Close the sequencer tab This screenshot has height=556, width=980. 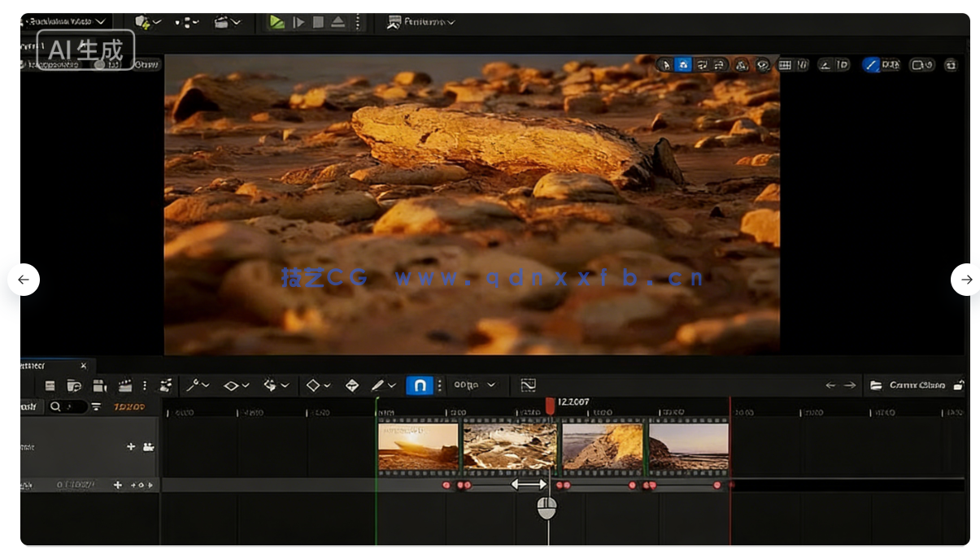83,366
